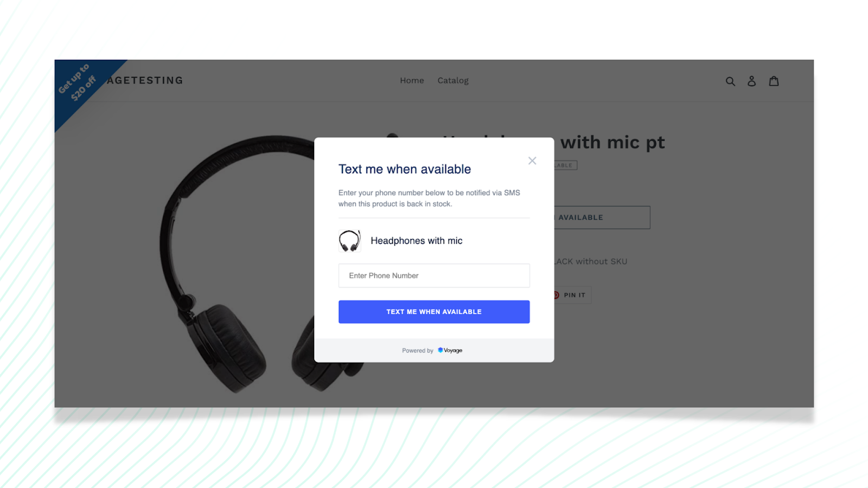This screenshot has height=488, width=868.
Task: Click the outlined AVAILABLE button behind popup
Action: [602, 217]
